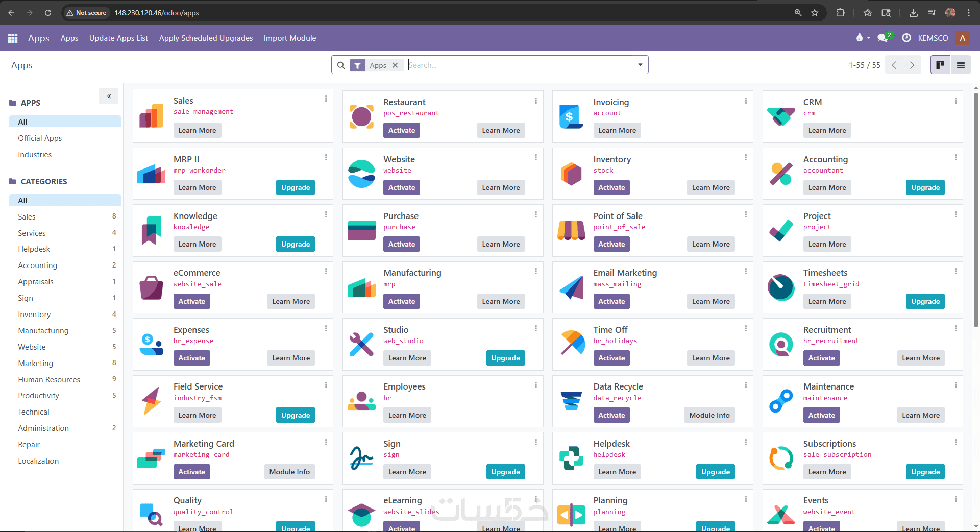
Task: Go to the next page of apps
Action: tap(912, 65)
